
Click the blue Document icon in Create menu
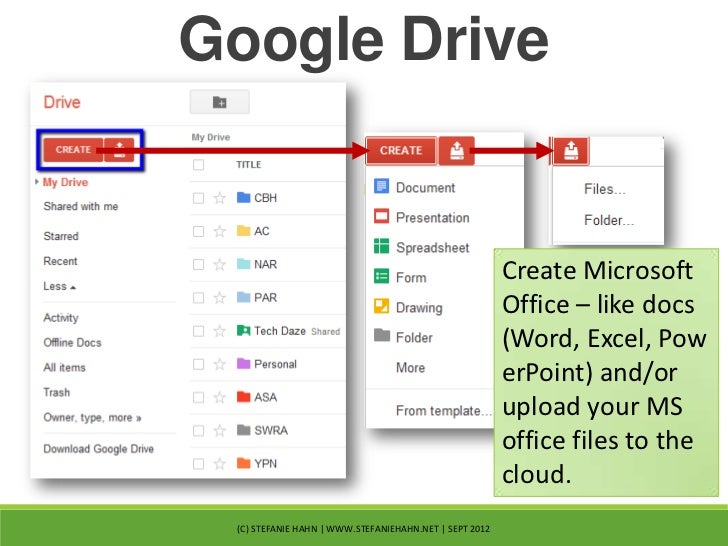pyautogui.click(x=382, y=186)
